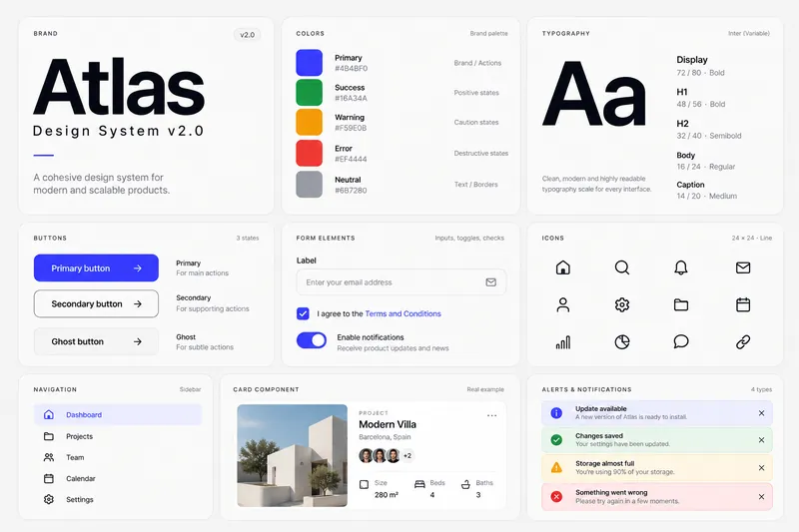The height and width of the screenshot is (532, 799).
Task: Click the Secondary button
Action: [x=96, y=303]
